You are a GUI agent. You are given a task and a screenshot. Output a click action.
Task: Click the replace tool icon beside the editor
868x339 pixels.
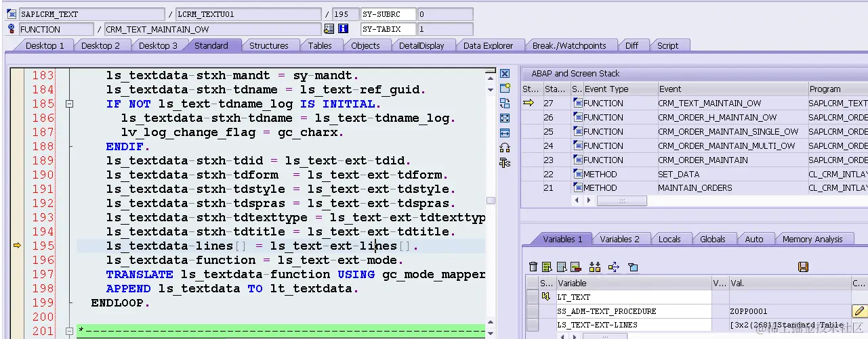tap(505, 103)
